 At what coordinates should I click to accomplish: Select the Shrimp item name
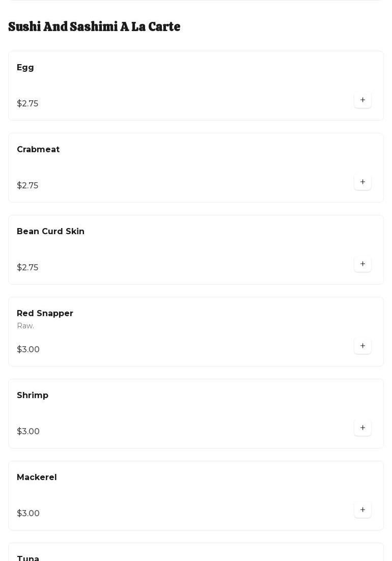[33, 396]
